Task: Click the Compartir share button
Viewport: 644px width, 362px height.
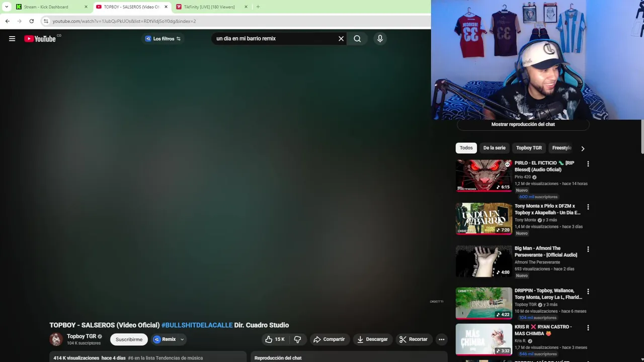Action: (x=329, y=339)
